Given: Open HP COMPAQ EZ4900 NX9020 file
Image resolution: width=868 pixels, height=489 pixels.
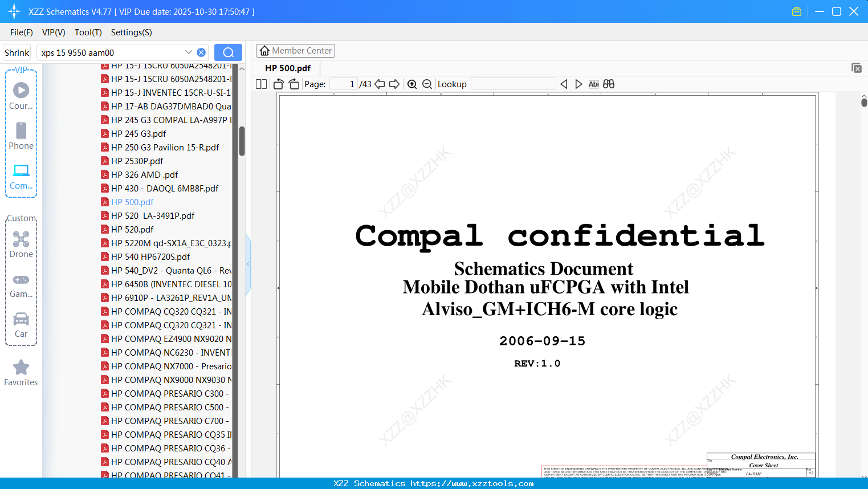Looking at the screenshot, I should (166, 339).
